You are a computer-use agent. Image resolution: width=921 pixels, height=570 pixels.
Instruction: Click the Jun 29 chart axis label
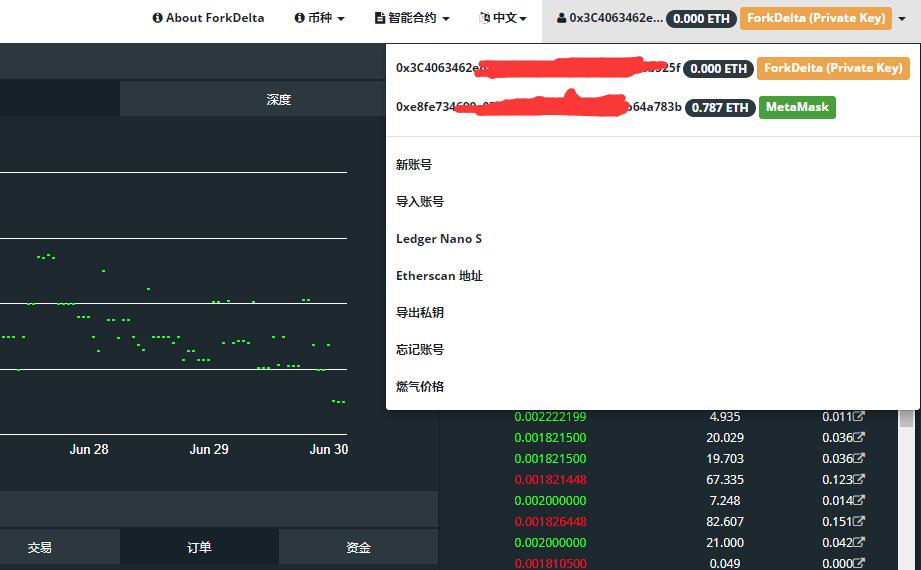tap(209, 450)
